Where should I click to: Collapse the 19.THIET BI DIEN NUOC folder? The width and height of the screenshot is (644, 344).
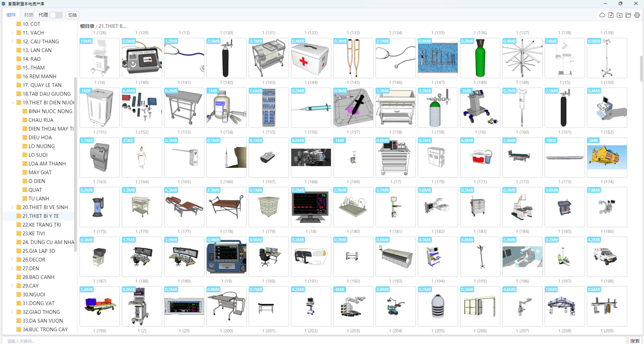pos(12,103)
